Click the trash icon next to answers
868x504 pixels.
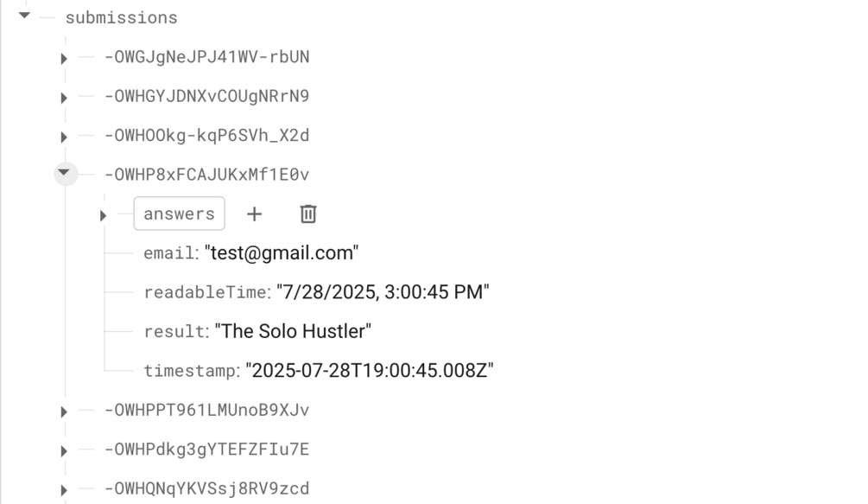(308, 214)
